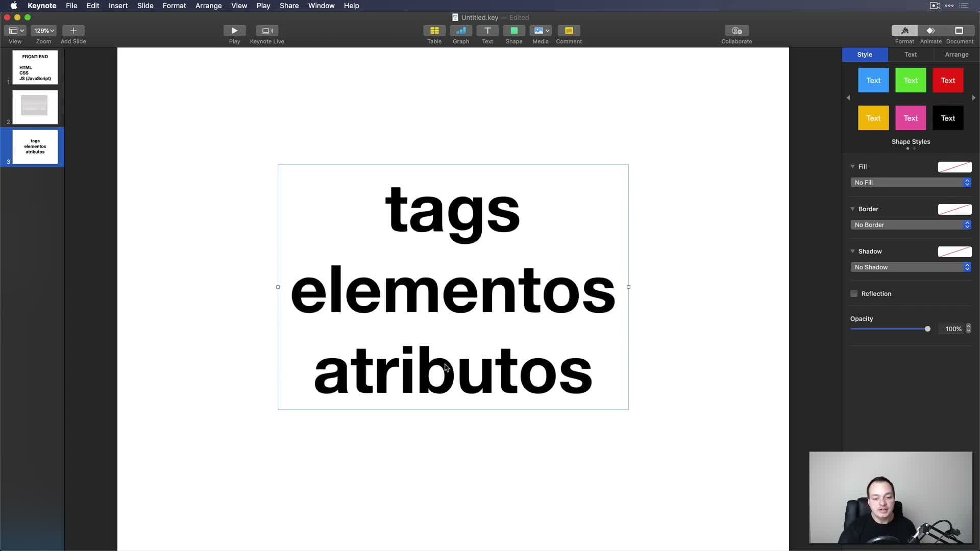Apply the green Text shape style
Screen dimensions: 980x551
(x=911, y=80)
